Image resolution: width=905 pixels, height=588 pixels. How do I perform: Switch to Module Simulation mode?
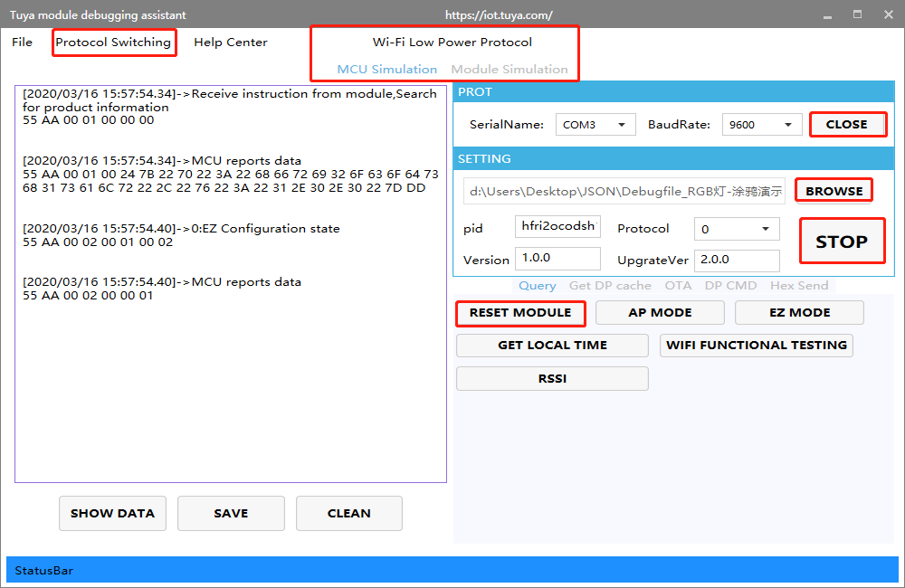(x=510, y=70)
